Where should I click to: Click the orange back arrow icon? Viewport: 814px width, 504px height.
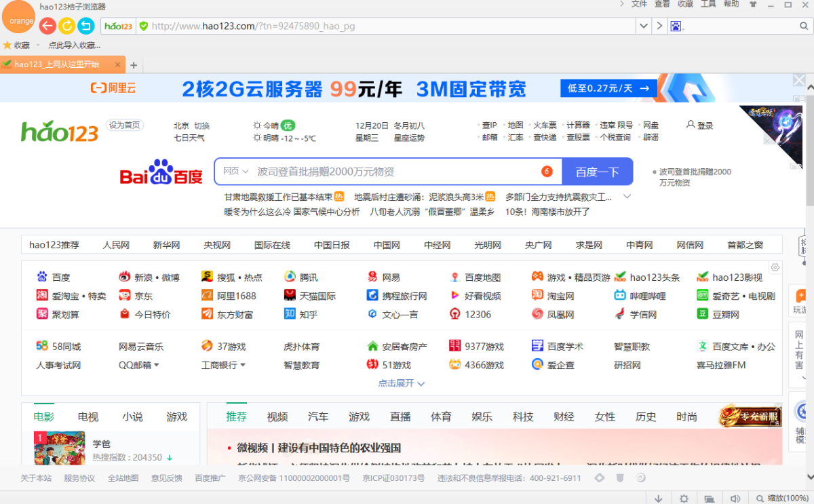(x=47, y=26)
